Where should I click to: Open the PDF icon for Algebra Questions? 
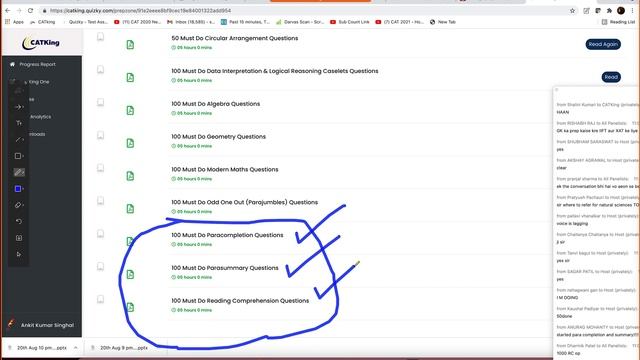(130, 110)
